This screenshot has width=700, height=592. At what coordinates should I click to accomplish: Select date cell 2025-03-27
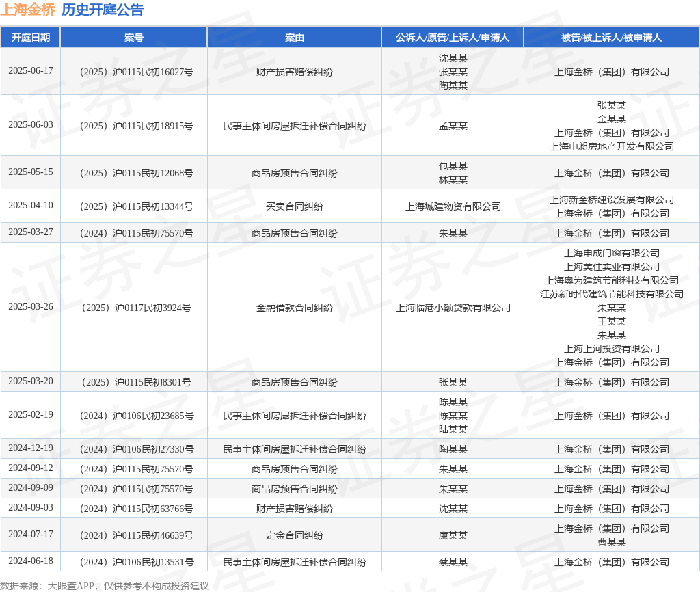coord(30,232)
